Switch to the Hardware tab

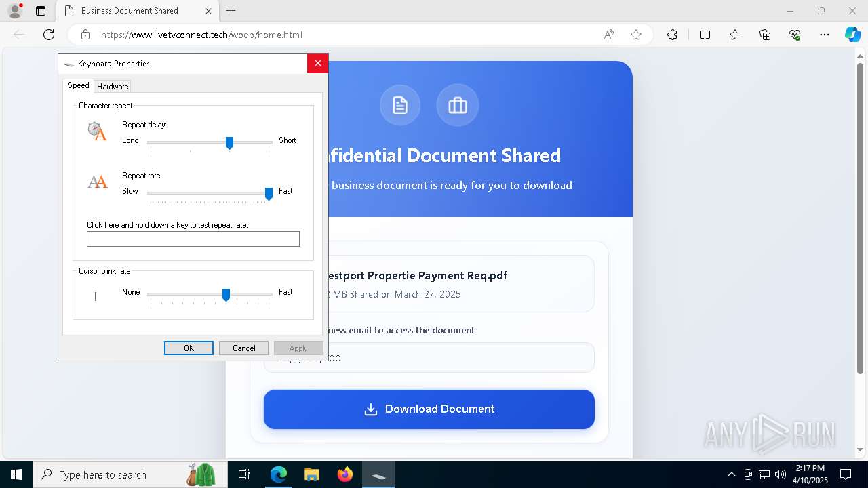click(113, 86)
